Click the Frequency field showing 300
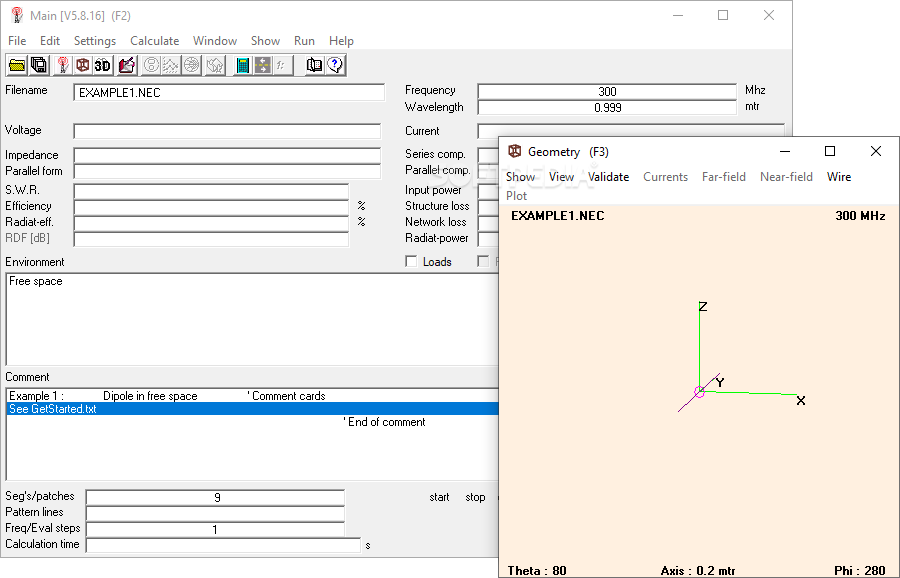Image resolution: width=900 pixels, height=578 pixels. [x=607, y=91]
